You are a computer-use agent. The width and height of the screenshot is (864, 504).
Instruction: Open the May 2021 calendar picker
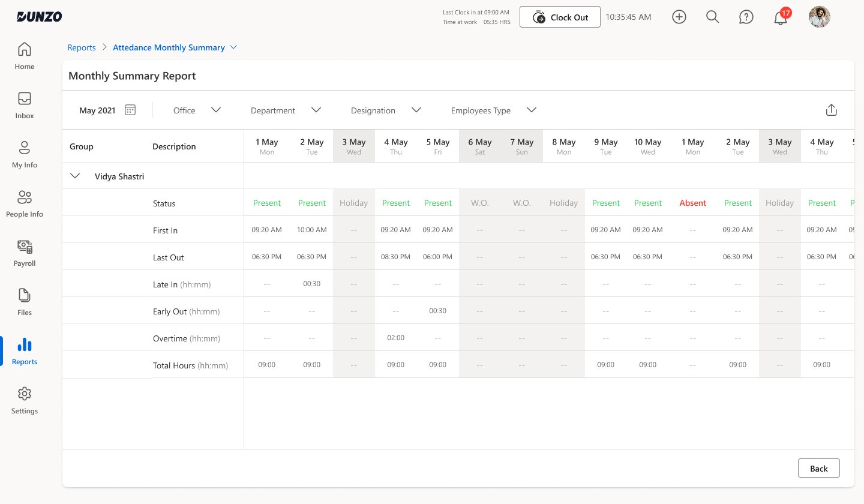click(x=130, y=110)
